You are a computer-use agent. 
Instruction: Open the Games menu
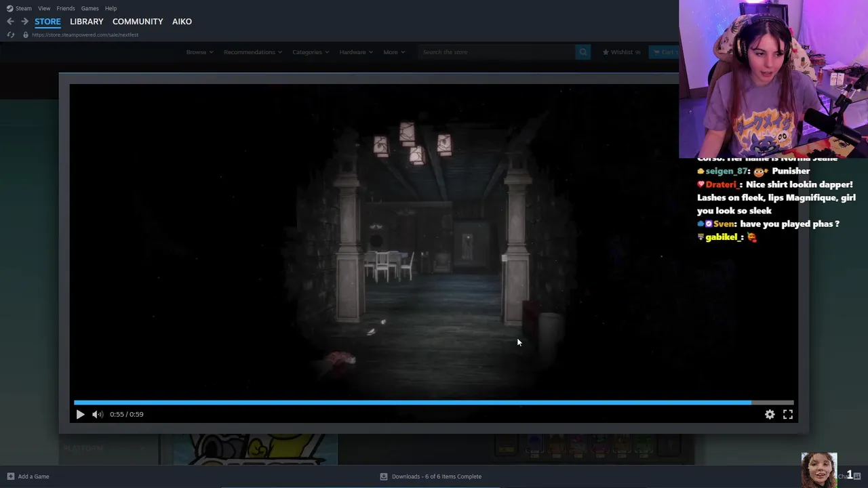click(90, 8)
